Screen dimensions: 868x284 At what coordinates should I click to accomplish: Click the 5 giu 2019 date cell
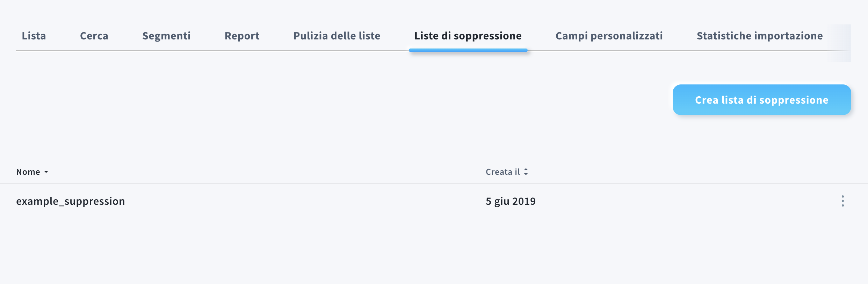pyautogui.click(x=511, y=201)
